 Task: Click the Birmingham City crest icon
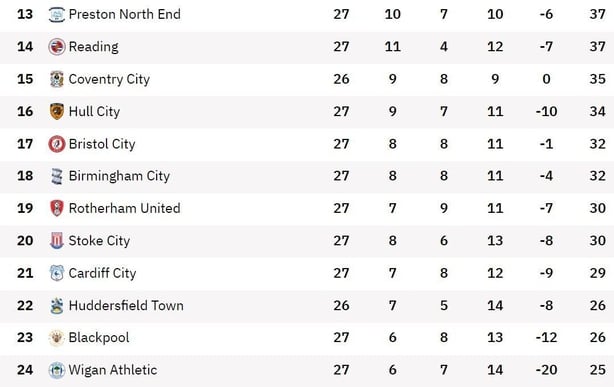pos(57,176)
